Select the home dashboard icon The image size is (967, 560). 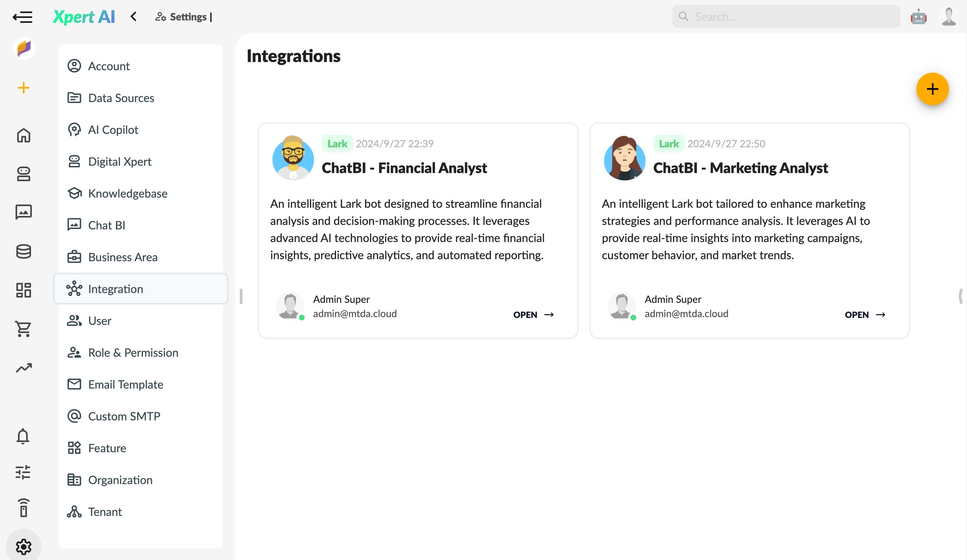pyautogui.click(x=23, y=135)
